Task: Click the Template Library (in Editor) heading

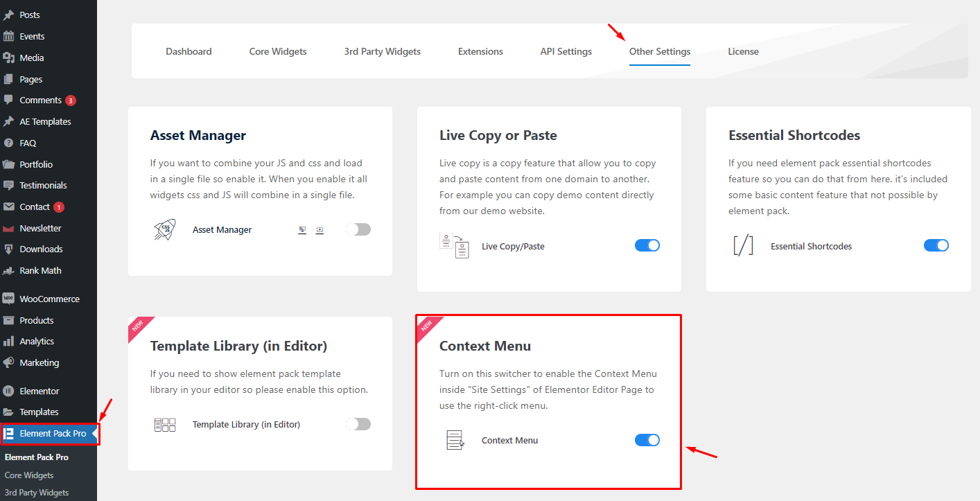Action: pyautogui.click(x=238, y=346)
